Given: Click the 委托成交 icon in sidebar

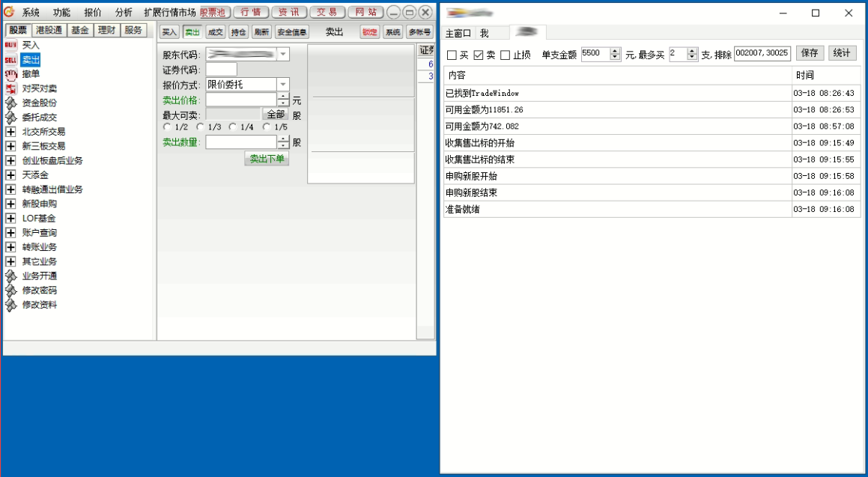Looking at the screenshot, I should [x=10, y=118].
